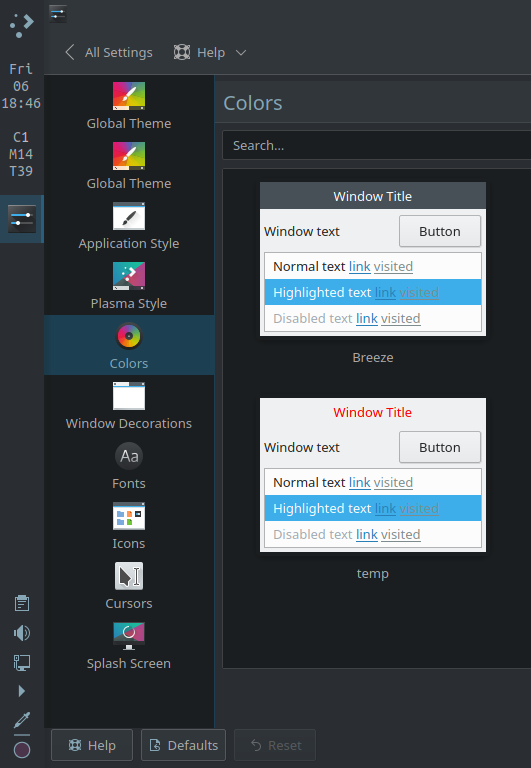Open the Cursors settings
Image resolution: width=531 pixels, height=768 pixels.
pos(129,585)
